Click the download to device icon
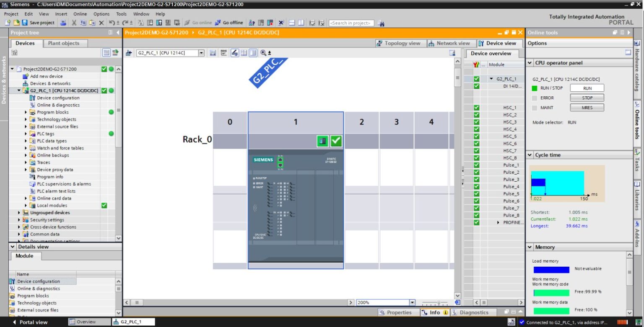The width and height of the screenshot is (644, 327). [x=150, y=23]
